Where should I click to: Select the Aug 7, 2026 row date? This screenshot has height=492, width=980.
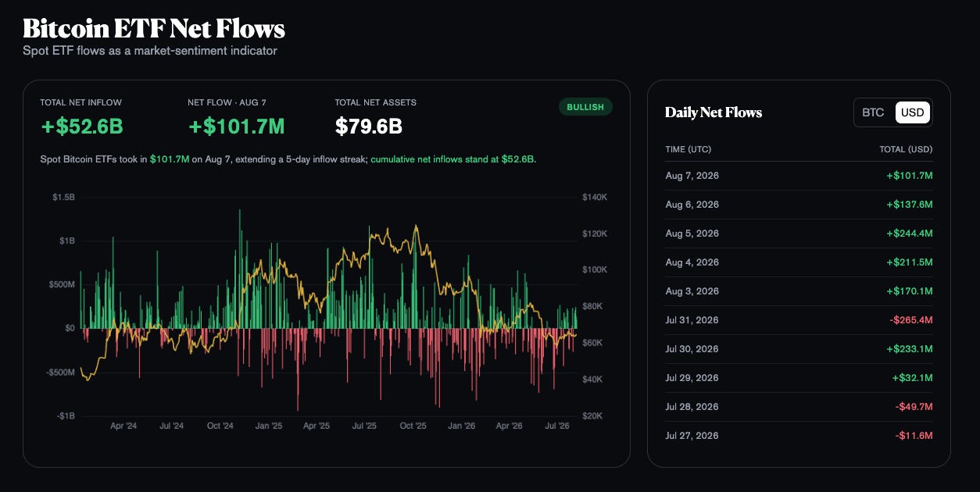coord(692,176)
